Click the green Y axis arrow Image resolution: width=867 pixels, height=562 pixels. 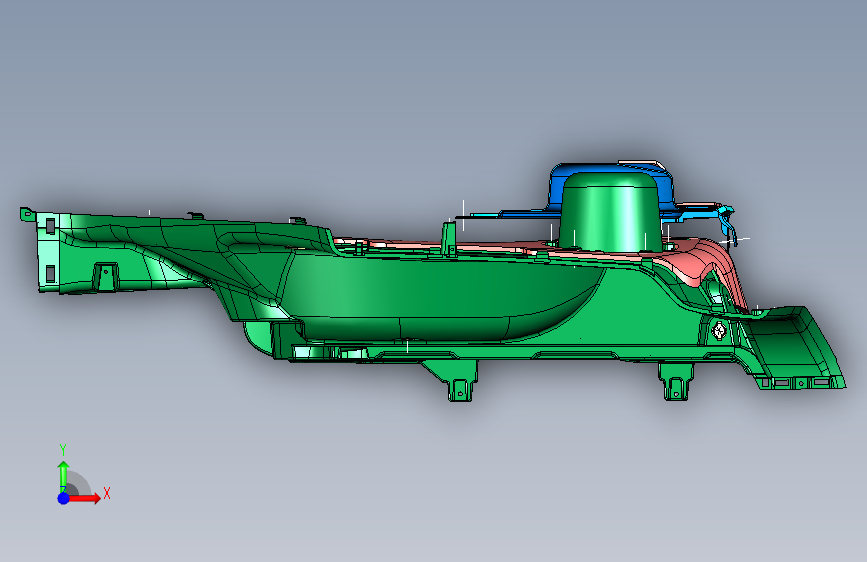[x=63, y=476]
